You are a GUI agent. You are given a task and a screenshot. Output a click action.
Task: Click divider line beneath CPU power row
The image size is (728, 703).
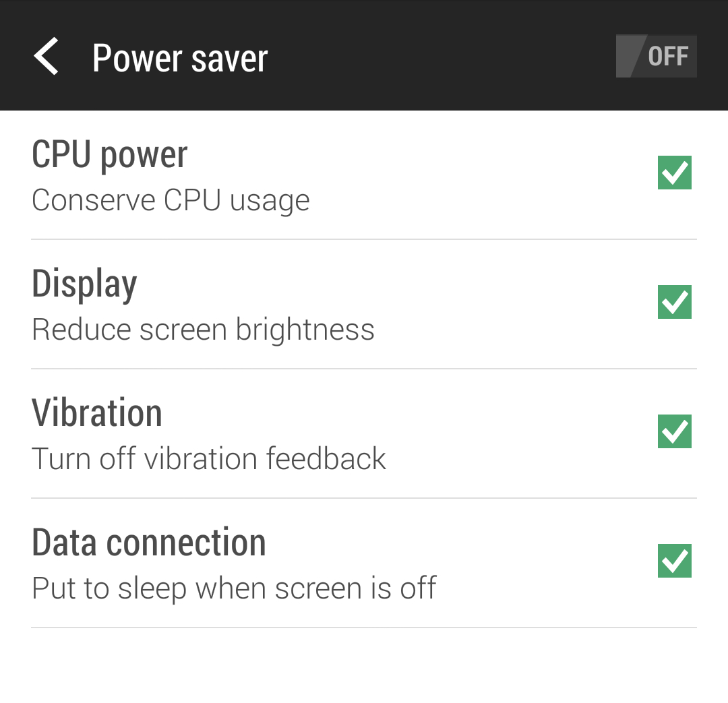[364, 239]
